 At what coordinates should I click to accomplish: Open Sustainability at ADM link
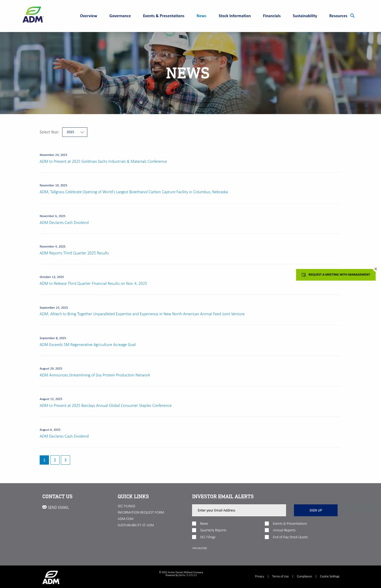coord(136,525)
